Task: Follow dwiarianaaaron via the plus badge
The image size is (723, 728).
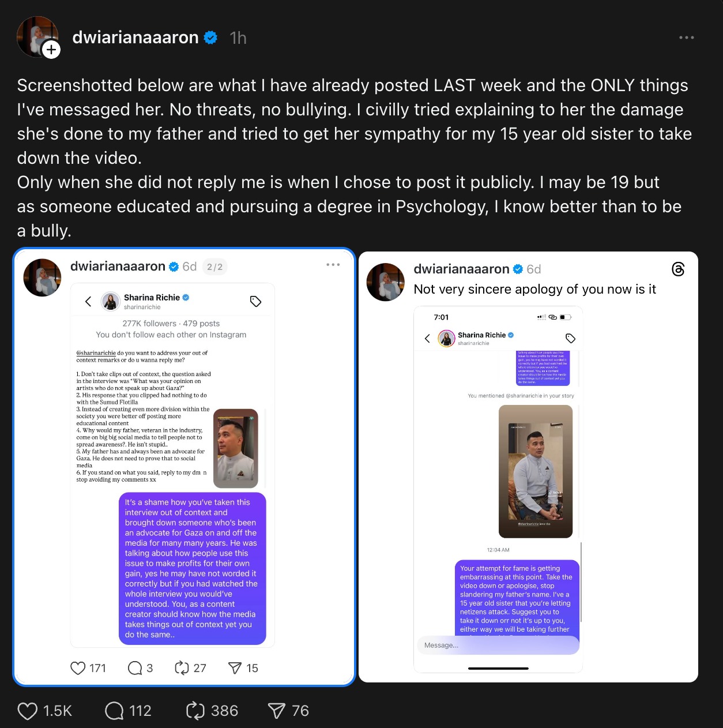Action: [x=51, y=50]
